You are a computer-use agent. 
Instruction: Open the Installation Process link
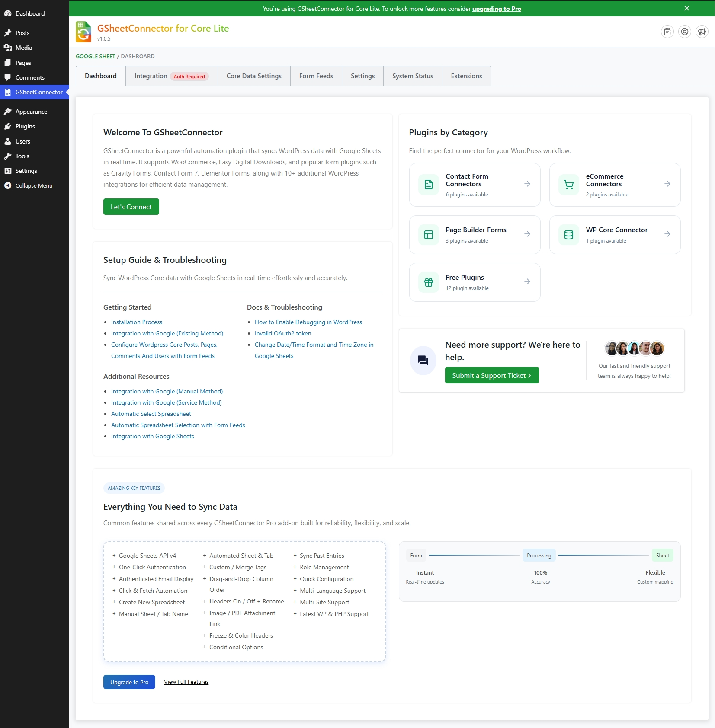coord(137,322)
